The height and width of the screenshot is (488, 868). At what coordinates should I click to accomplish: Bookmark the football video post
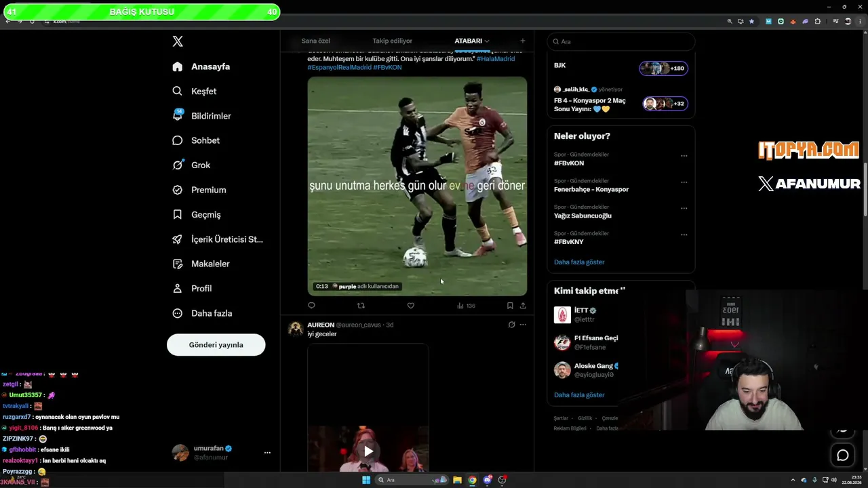[x=510, y=306]
